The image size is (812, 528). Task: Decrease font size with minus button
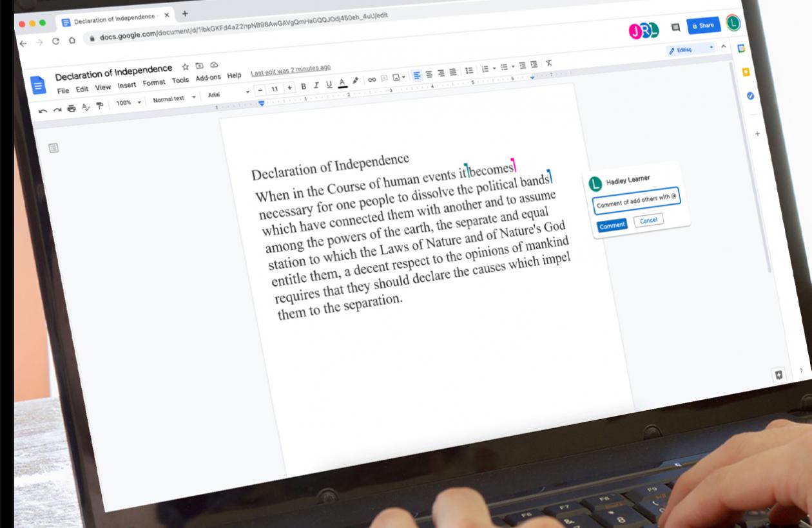(x=260, y=90)
